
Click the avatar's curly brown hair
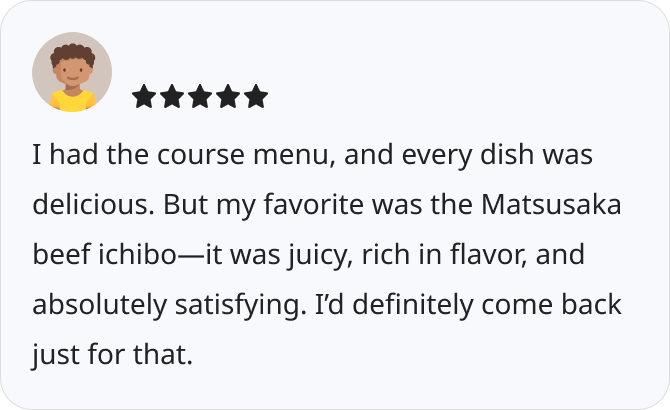73,54
